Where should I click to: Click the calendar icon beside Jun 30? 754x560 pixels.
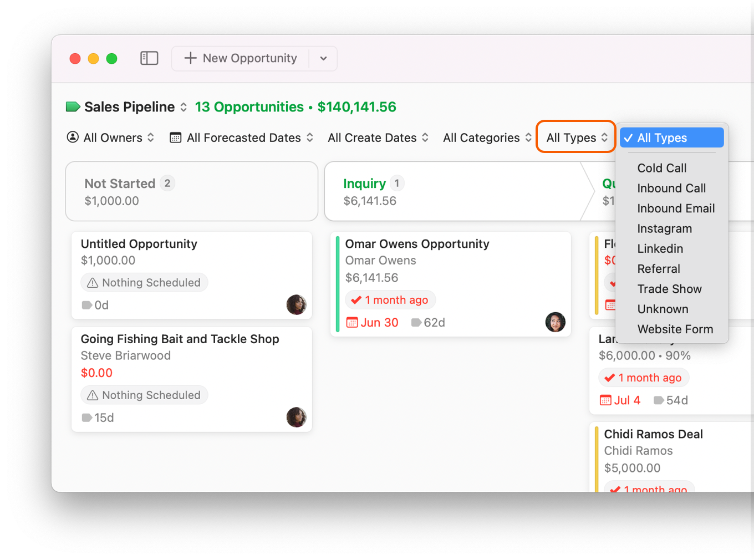pos(353,322)
